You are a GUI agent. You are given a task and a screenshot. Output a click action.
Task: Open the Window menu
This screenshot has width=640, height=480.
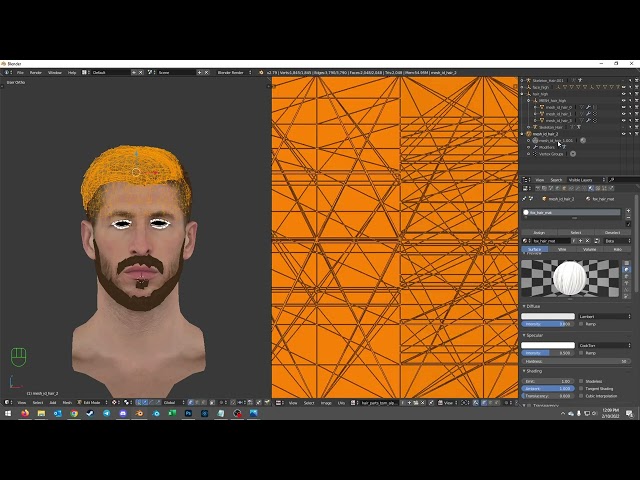click(x=55, y=72)
